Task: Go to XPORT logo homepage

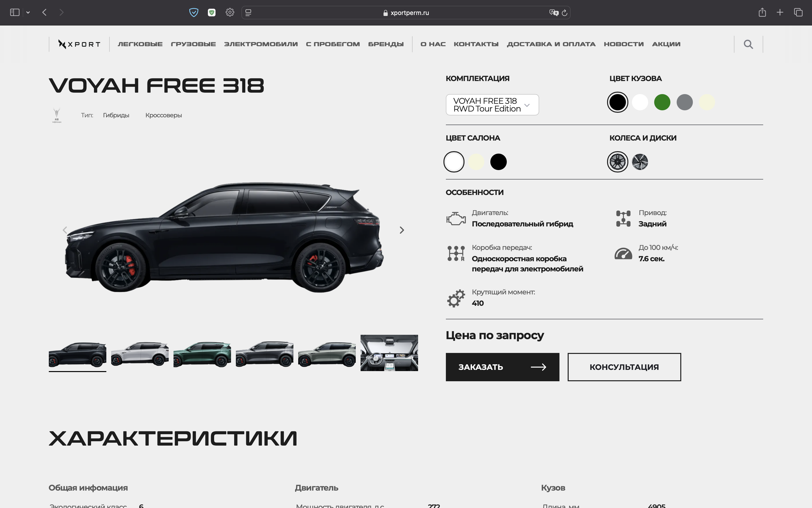Action: click(79, 44)
